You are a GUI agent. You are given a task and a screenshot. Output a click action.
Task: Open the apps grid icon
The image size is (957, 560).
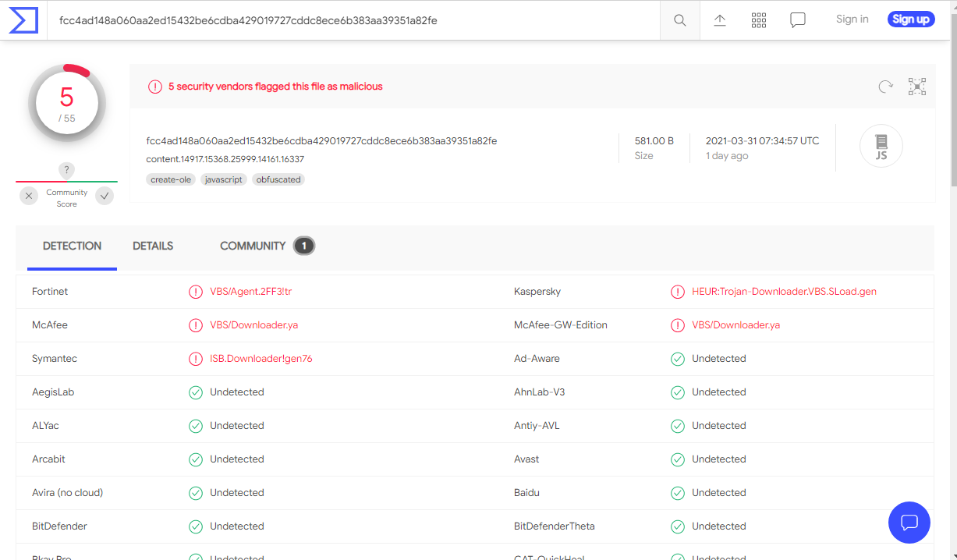[759, 20]
